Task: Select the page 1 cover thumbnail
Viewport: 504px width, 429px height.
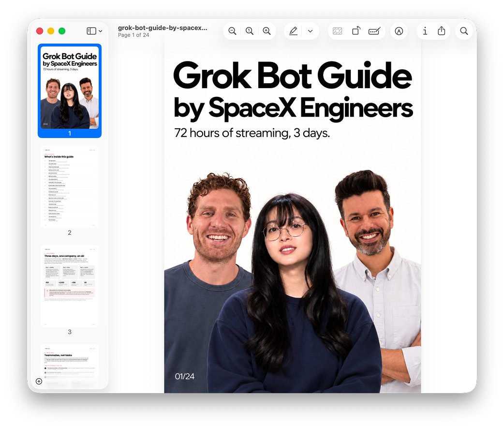Action: click(x=70, y=87)
